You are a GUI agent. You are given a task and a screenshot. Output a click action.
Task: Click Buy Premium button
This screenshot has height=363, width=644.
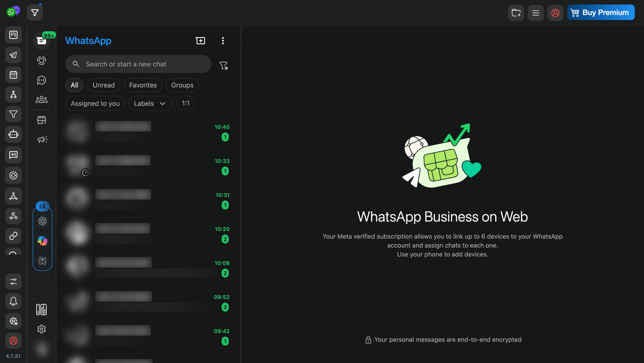coord(601,12)
